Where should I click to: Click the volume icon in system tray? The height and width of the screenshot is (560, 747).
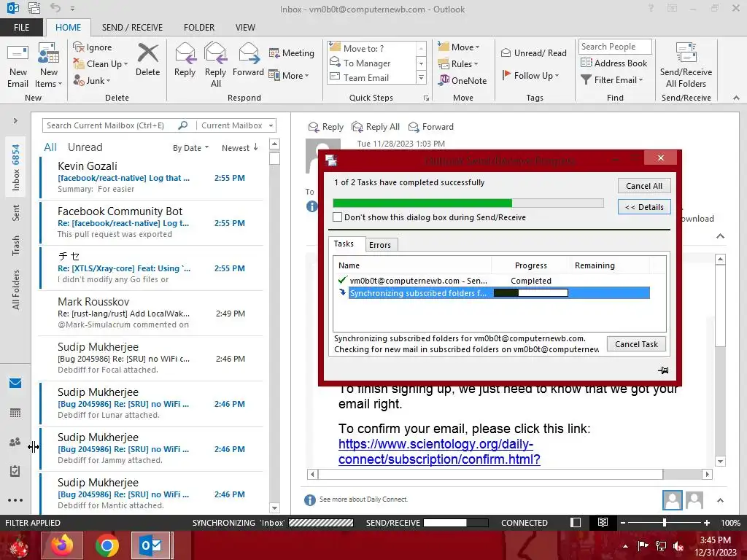click(x=678, y=545)
